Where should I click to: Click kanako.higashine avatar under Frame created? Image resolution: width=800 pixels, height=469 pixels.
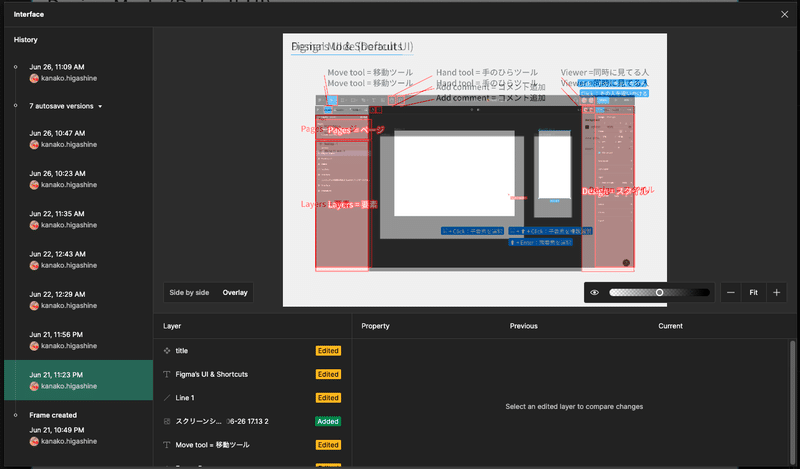(x=34, y=441)
